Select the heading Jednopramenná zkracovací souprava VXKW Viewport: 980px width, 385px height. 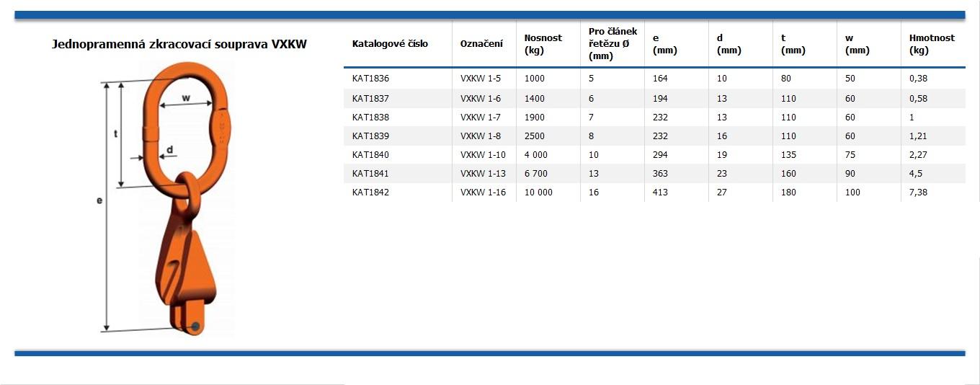pos(180,45)
